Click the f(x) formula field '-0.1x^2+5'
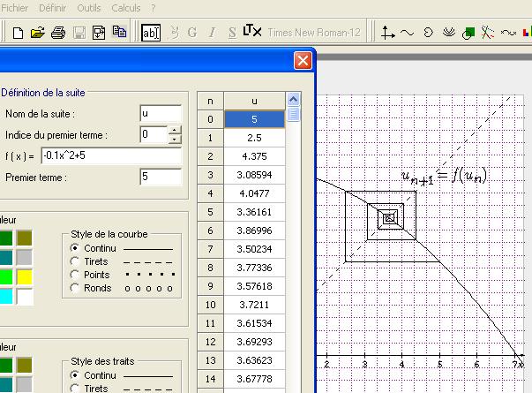The height and width of the screenshot is (393, 532). pyautogui.click(x=111, y=155)
